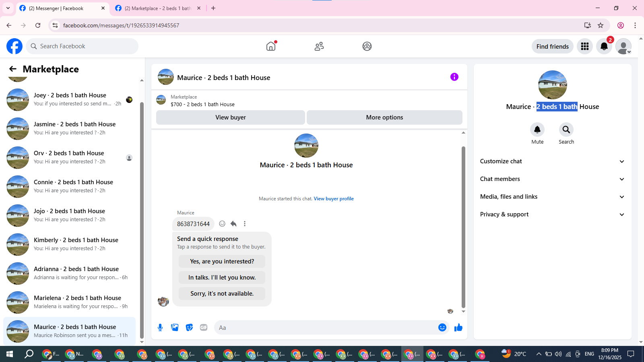Open Facebook home logo
Screen dimensions: 644x362
coord(14,46)
